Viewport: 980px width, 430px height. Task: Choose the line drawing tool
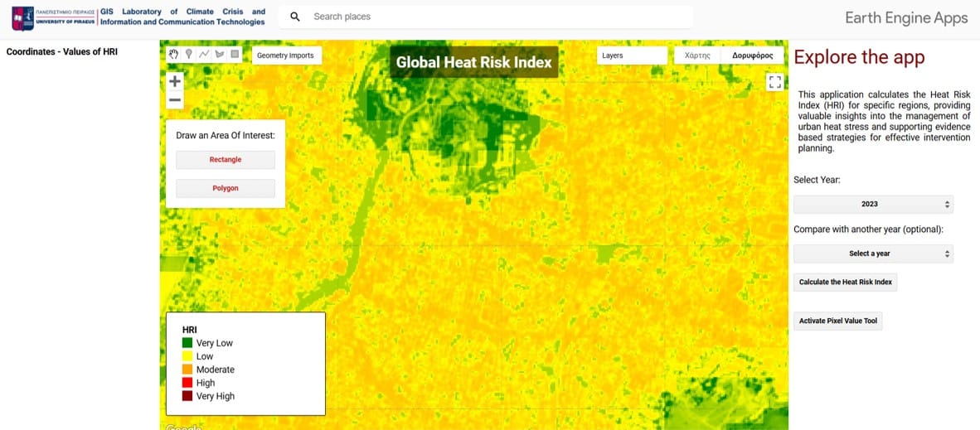point(204,55)
